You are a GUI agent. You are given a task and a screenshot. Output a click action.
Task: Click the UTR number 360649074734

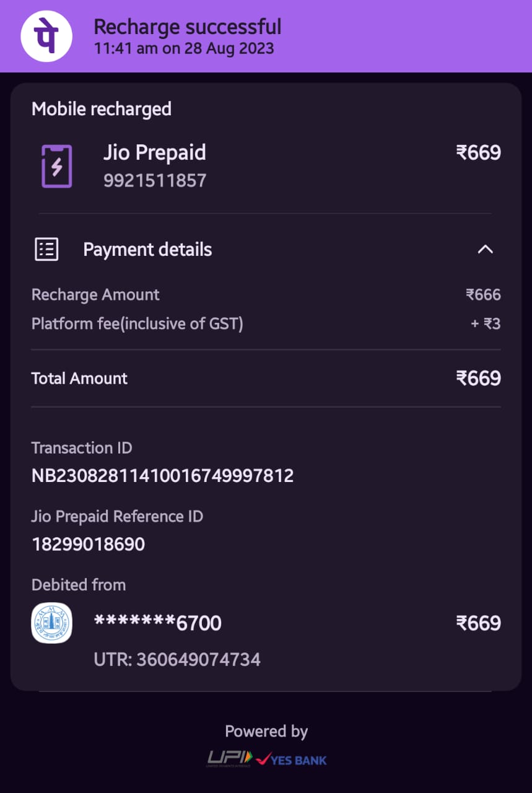click(177, 659)
